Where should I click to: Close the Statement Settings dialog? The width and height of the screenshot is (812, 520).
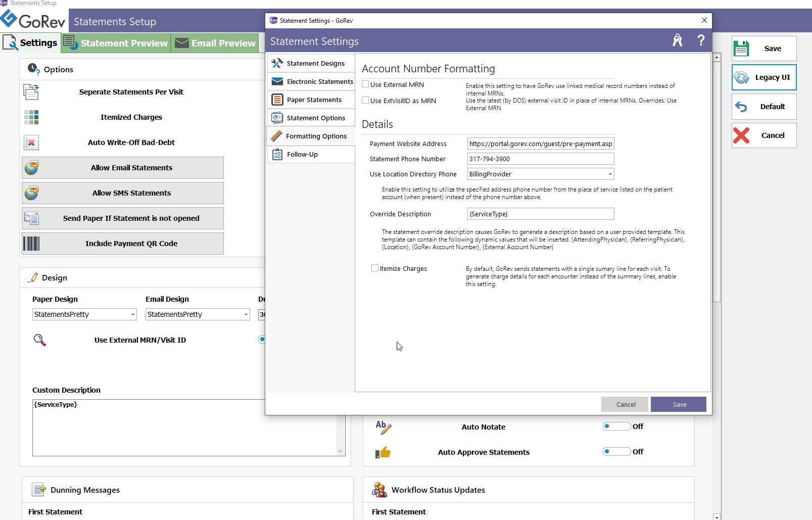704,20
